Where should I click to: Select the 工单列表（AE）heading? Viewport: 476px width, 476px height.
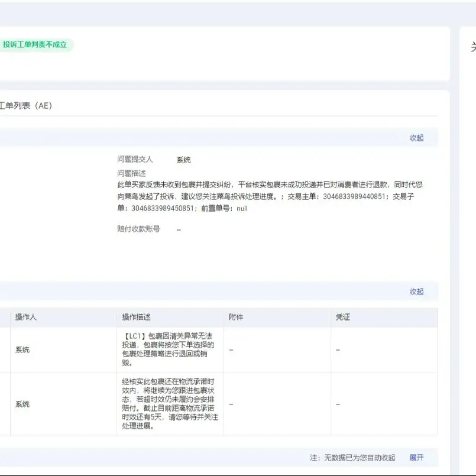[26, 106]
